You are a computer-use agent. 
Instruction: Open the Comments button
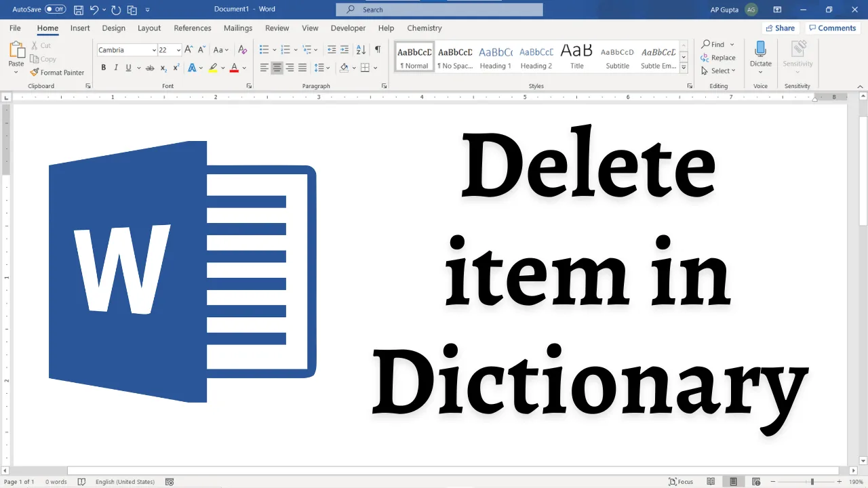click(832, 28)
